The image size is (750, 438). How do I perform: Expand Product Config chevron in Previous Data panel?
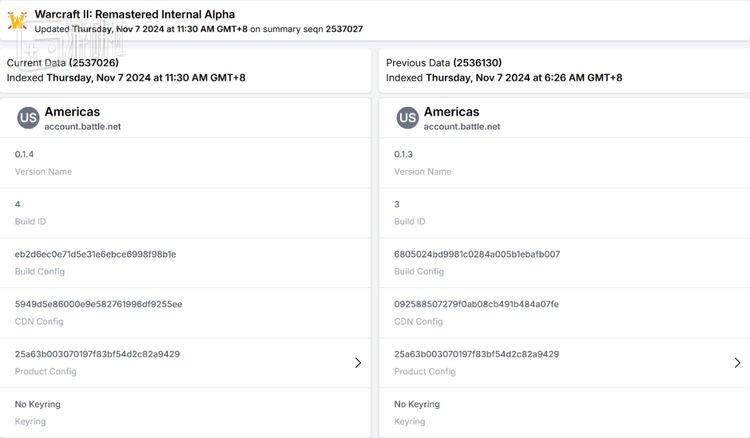pos(737,363)
